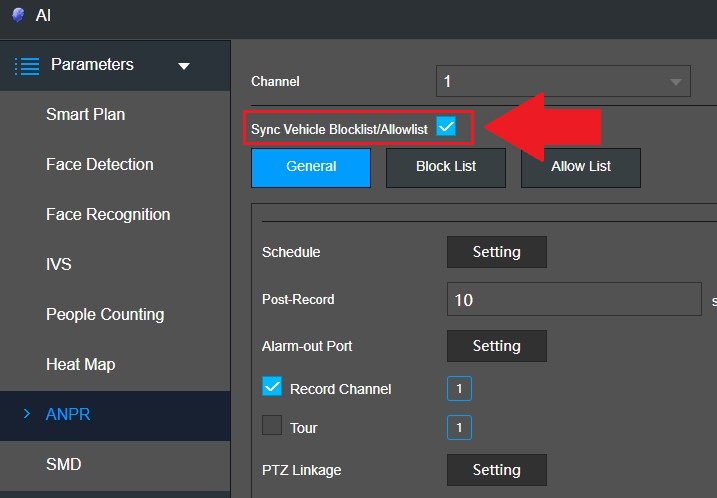Screen dimensions: 717x498
Task: Switch to the Allow List tab
Action: coord(581,166)
